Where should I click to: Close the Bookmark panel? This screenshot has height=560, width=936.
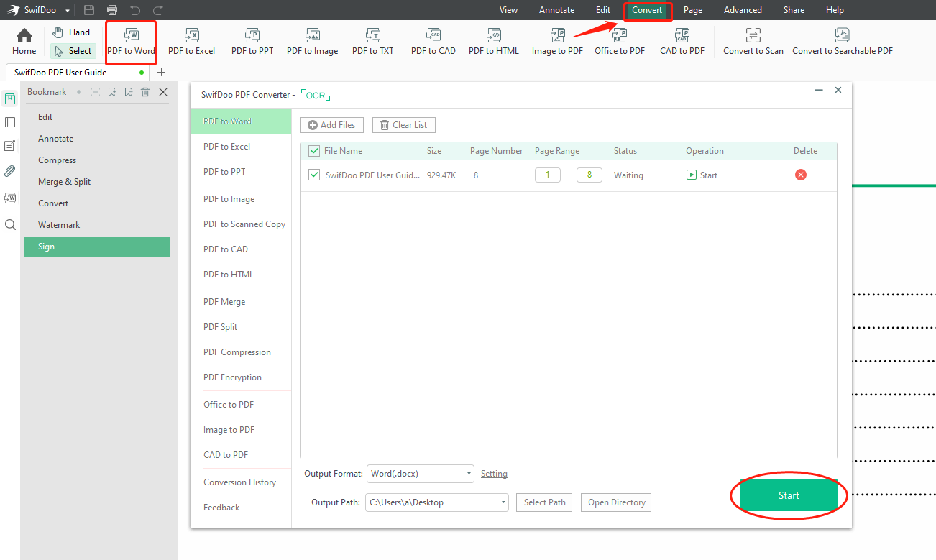click(x=163, y=92)
